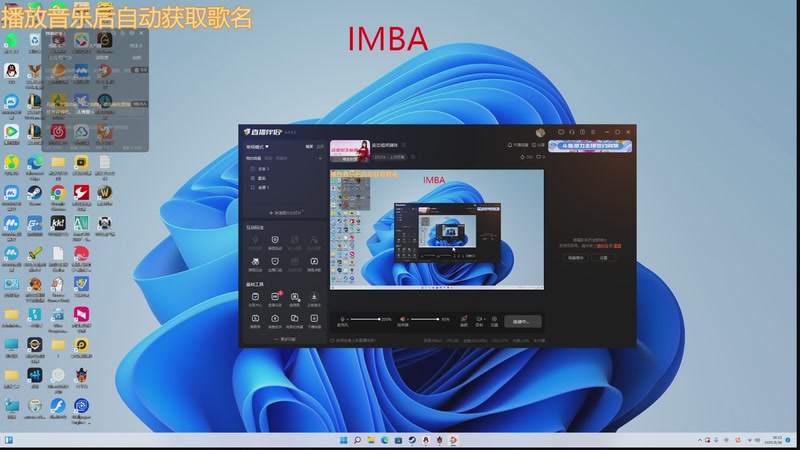Toggle visibility of the middle source row
This screenshot has width=800, height=450.
253,178
